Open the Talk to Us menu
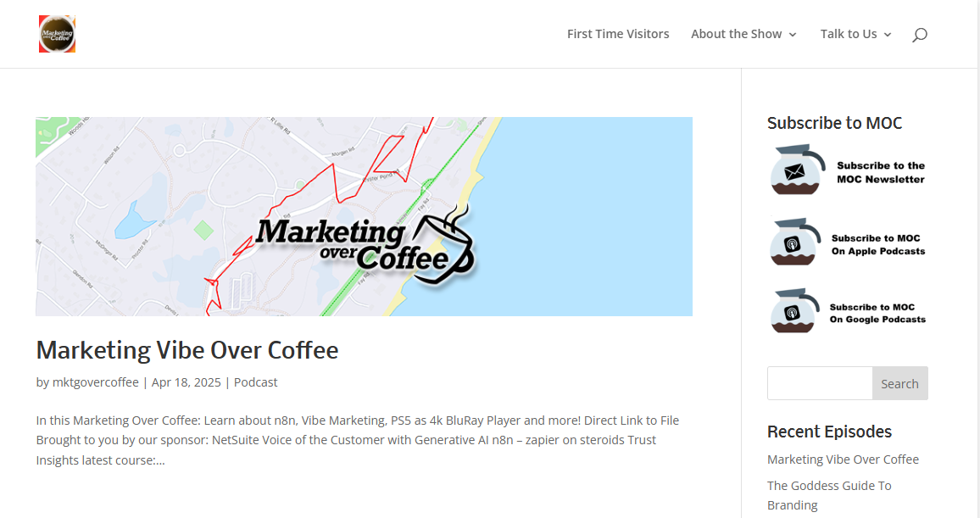Viewport: 980px width, 518px height. tap(849, 34)
